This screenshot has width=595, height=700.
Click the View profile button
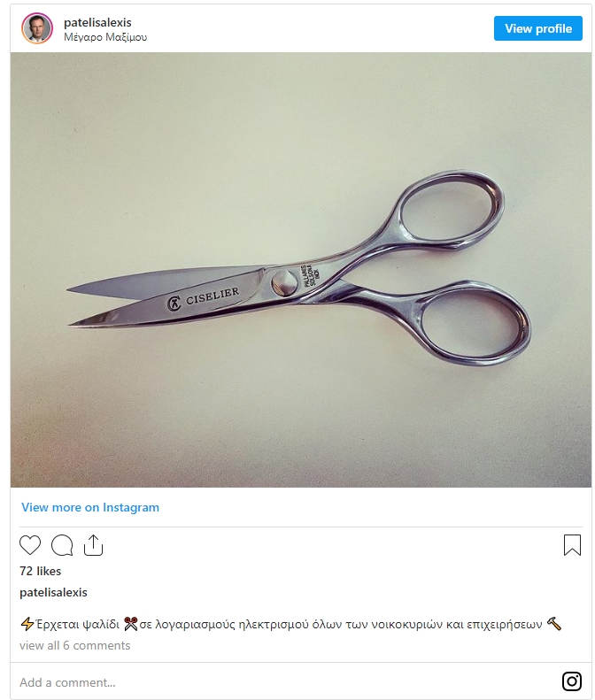[538, 28]
